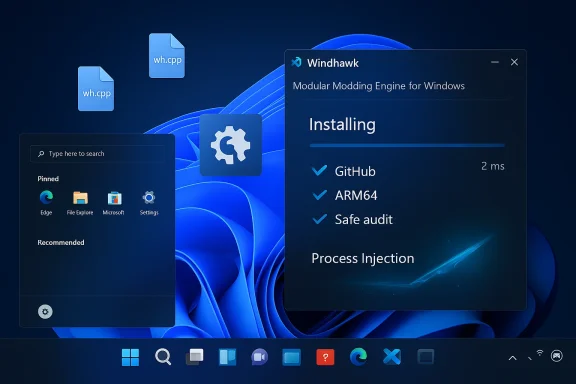Click the Pinned heading in Start menu
The height and width of the screenshot is (384, 576).
pos(48,179)
